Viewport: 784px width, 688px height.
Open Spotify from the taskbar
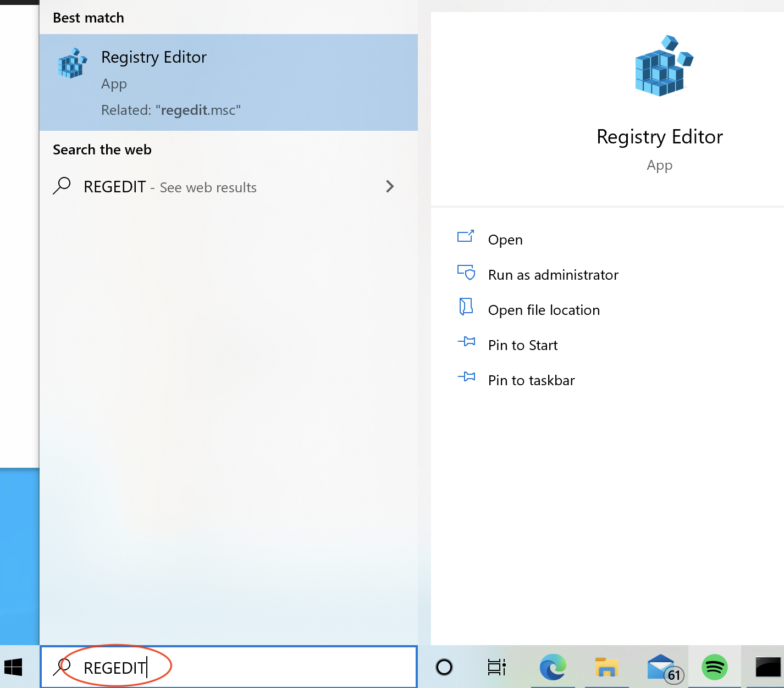pyautogui.click(x=714, y=667)
